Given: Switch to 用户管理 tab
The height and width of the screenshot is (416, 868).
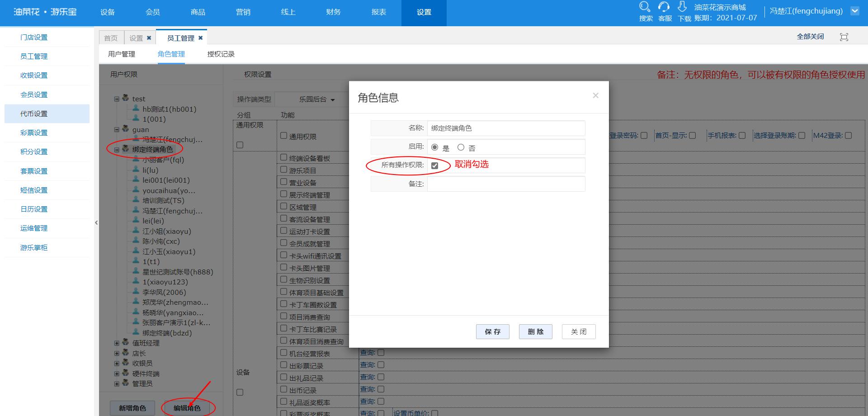Looking at the screenshot, I should (122, 54).
